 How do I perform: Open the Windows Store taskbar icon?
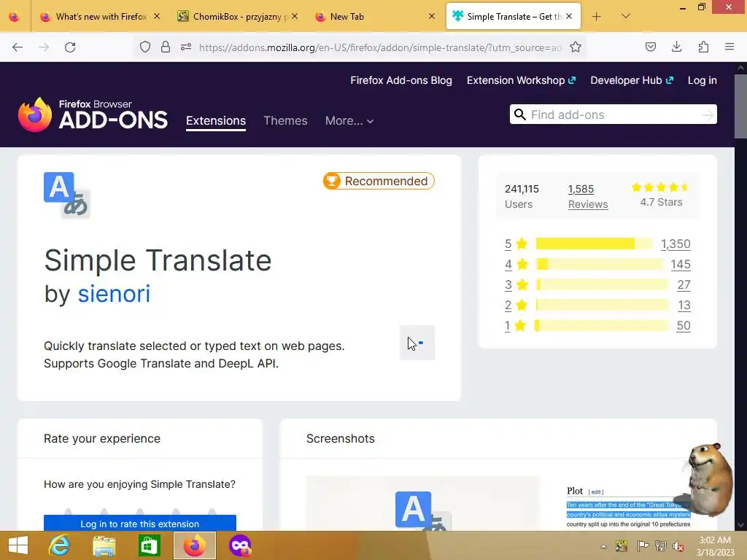149,545
